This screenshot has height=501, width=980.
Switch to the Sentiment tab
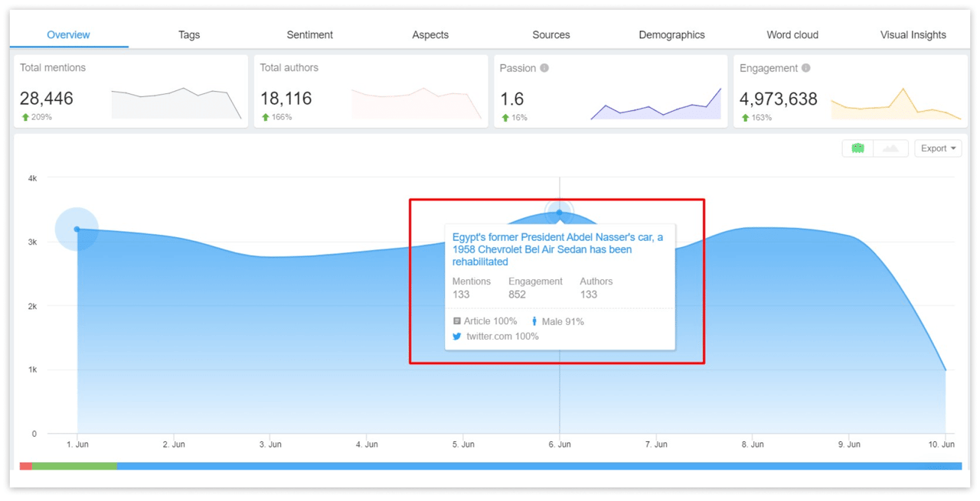coord(309,34)
